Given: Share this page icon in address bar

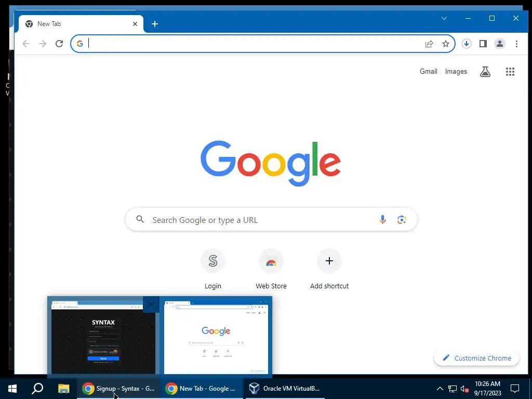Looking at the screenshot, I should click(x=429, y=44).
